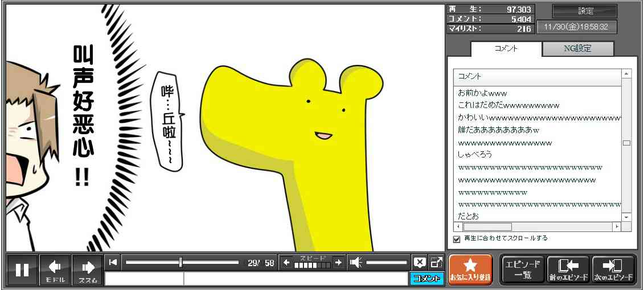Toggle fullscreen with the expand icon

point(436,262)
